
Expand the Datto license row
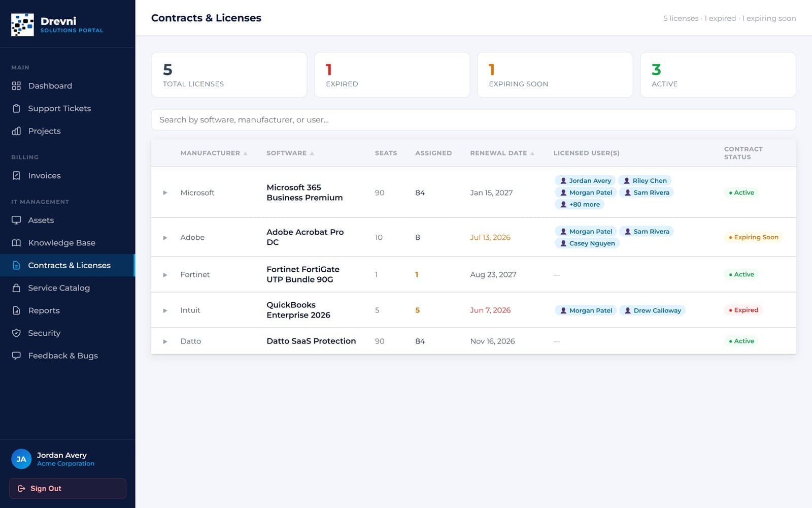[x=165, y=341]
